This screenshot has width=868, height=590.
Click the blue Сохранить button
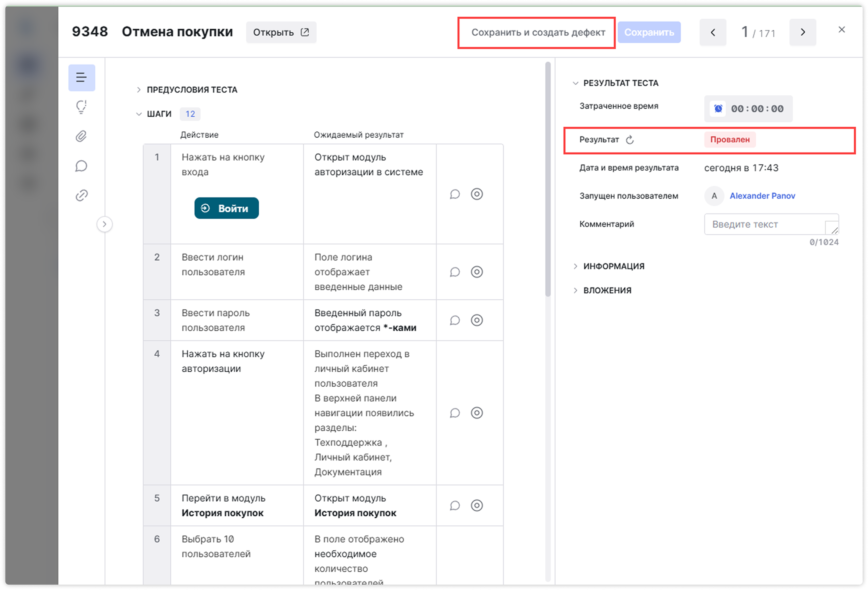649,32
